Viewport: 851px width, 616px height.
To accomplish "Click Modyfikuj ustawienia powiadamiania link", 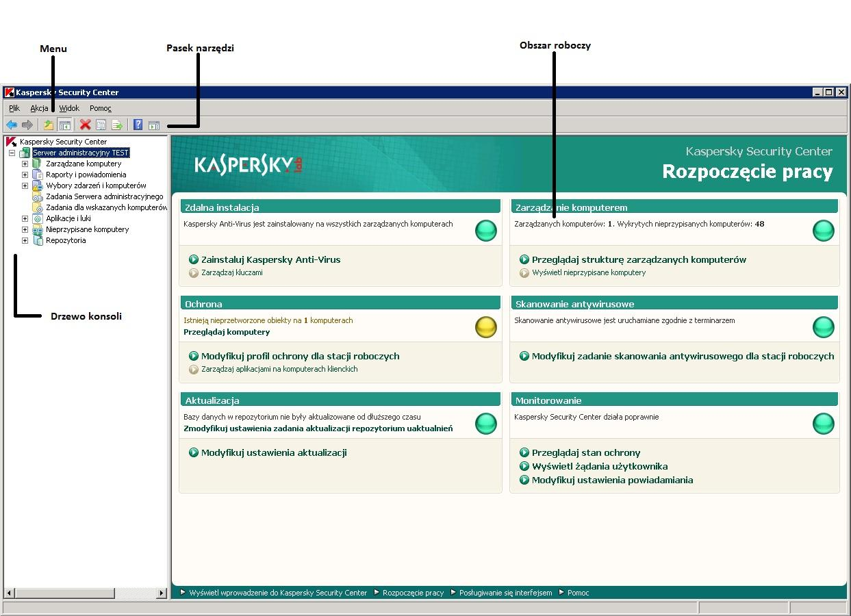I will click(x=612, y=480).
